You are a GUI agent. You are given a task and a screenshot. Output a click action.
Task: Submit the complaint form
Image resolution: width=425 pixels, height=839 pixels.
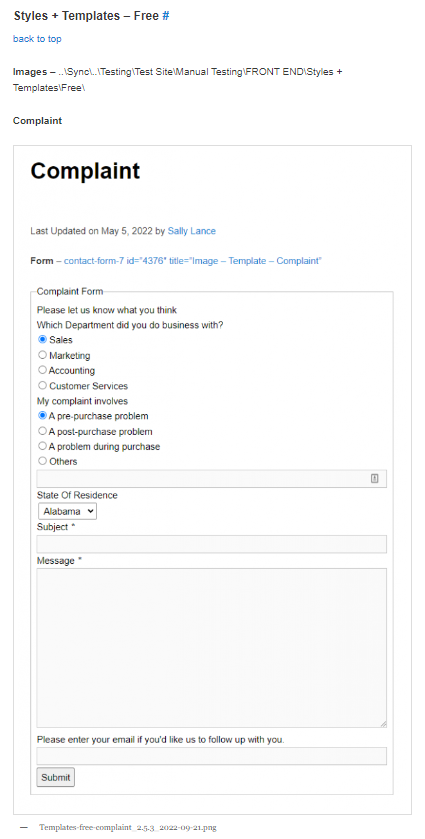[56, 777]
